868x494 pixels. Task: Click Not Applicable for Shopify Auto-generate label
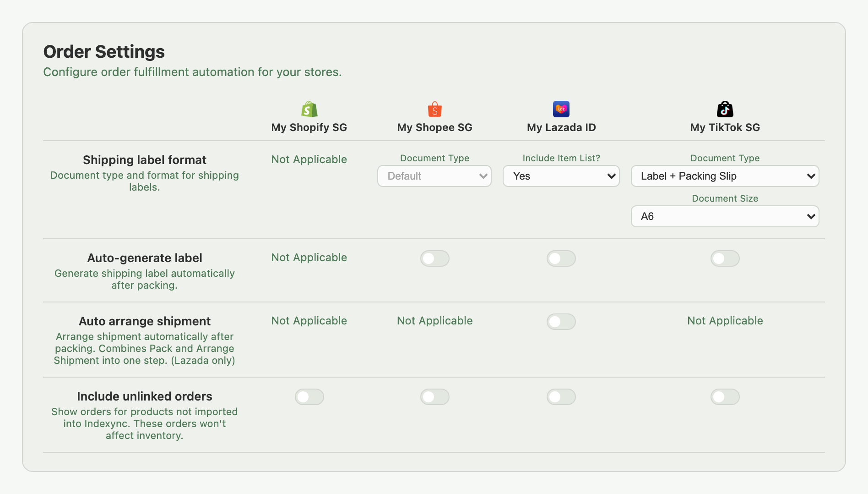[309, 258]
